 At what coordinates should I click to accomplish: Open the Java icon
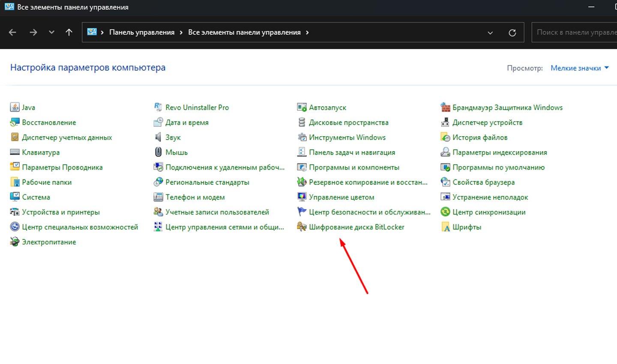pos(15,107)
